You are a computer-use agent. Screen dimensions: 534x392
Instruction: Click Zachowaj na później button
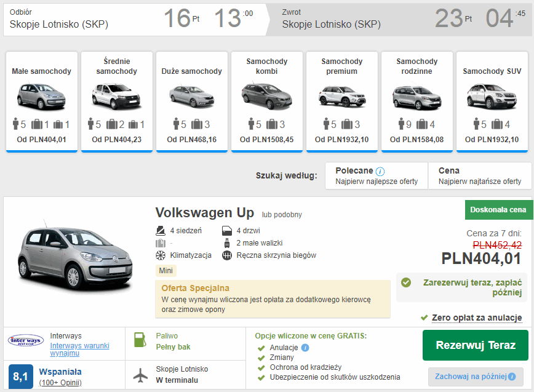471,376
